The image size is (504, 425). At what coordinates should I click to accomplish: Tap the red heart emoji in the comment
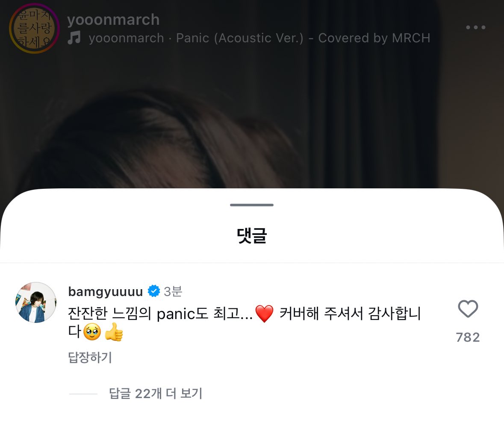click(264, 314)
